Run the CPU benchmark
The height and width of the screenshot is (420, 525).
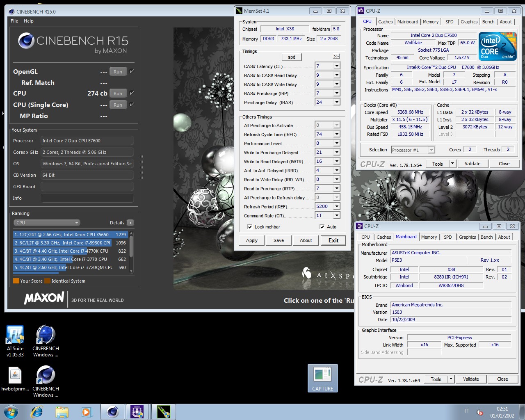pos(118,93)
